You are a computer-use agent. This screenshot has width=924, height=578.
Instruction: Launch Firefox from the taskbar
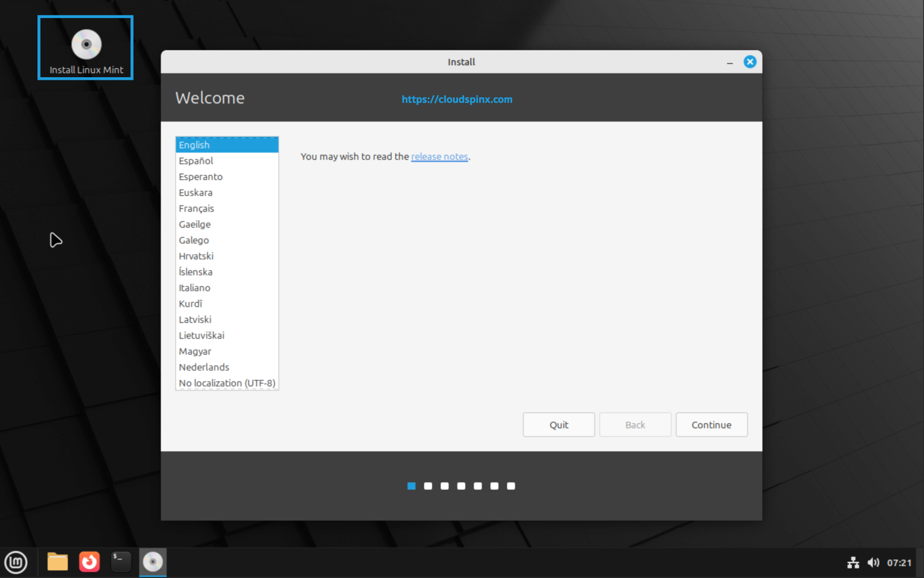tap(89, 561)
